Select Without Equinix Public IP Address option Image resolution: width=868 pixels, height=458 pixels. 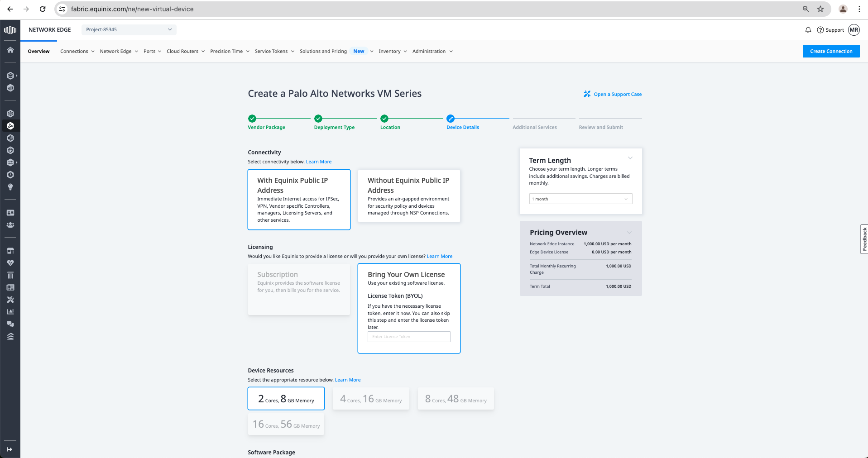coord(409,196)
